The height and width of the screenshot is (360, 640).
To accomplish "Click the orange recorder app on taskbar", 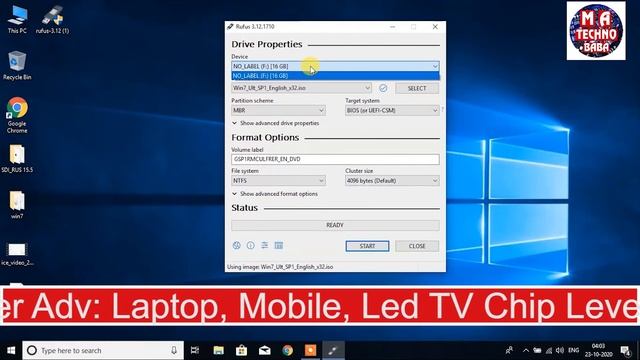I will point(310,350).
